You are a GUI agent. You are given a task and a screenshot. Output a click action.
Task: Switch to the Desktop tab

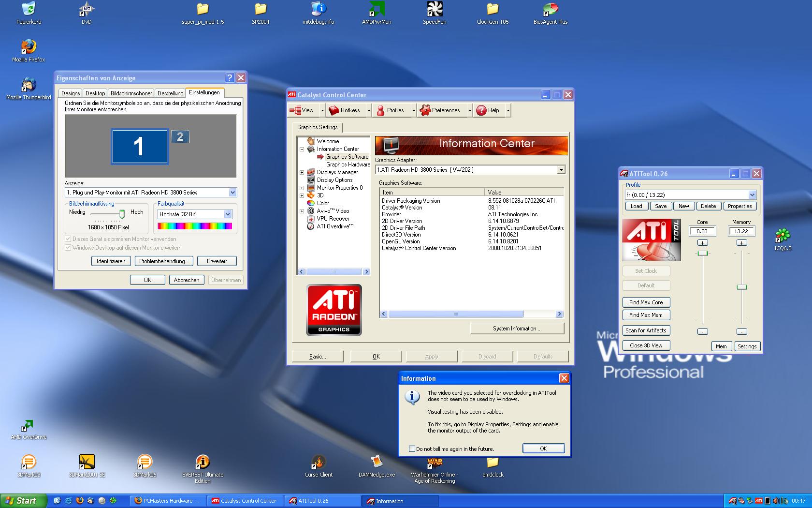(x=95, y=93)
